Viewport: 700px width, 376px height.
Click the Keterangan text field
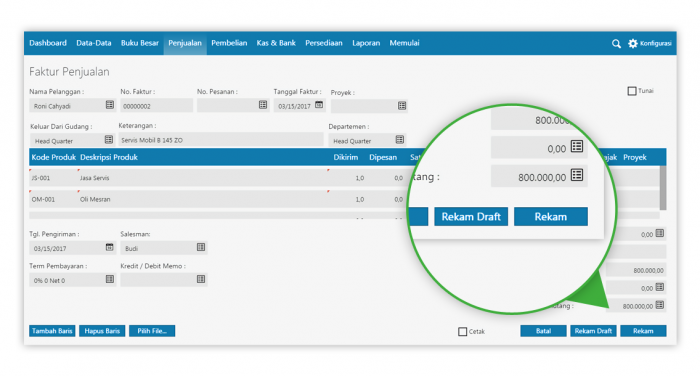tap(221, 140)
